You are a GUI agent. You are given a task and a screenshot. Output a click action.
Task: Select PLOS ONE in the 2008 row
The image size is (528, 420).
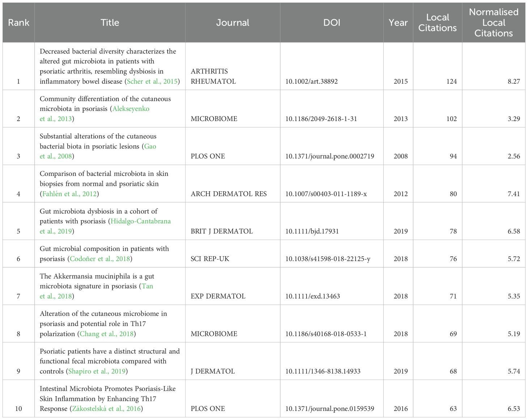pos(208,157)
